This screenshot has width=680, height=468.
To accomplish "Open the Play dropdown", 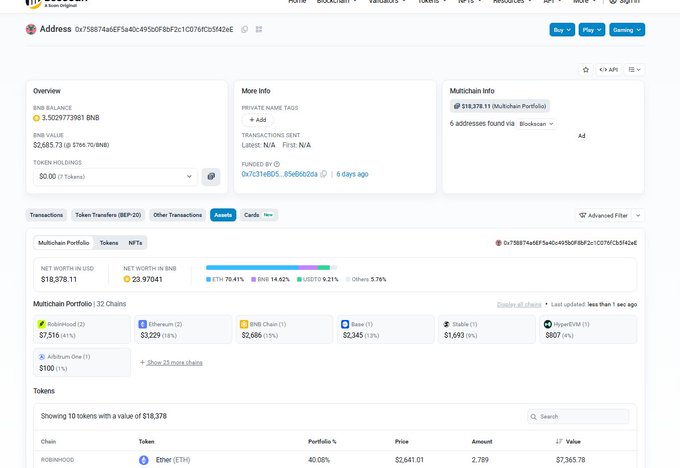I will point(592,30).
